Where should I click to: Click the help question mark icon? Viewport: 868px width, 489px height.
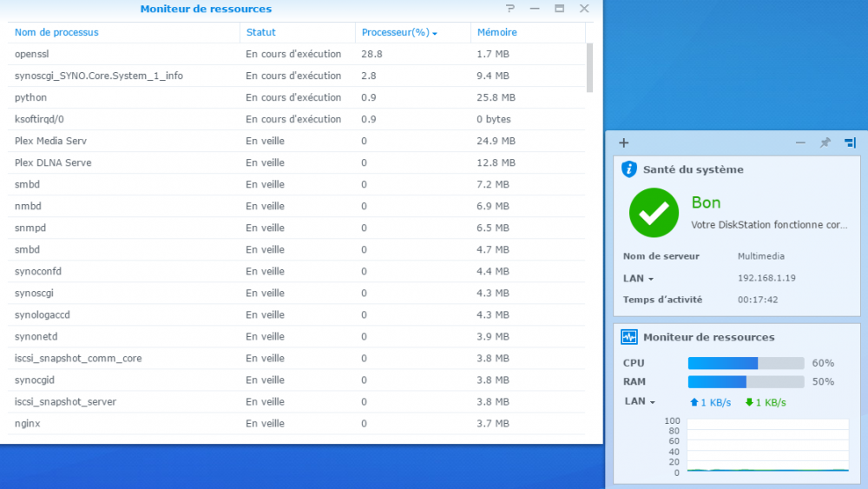click(x=510, y=9)
